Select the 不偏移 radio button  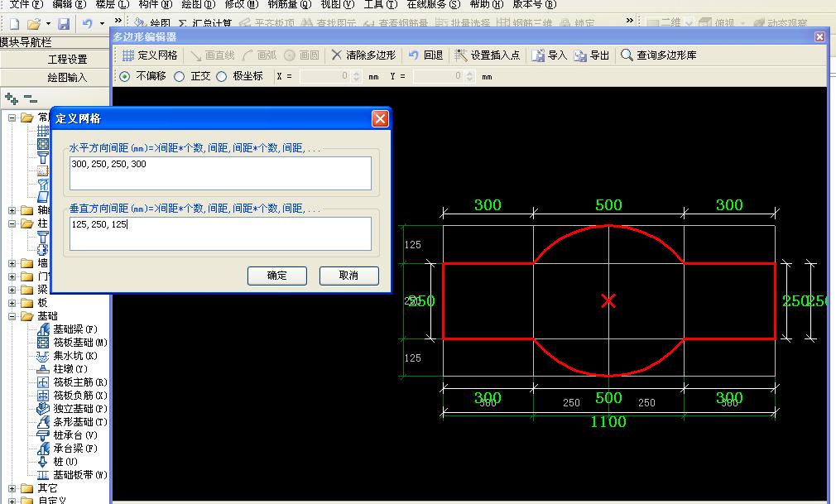(125, 76)
